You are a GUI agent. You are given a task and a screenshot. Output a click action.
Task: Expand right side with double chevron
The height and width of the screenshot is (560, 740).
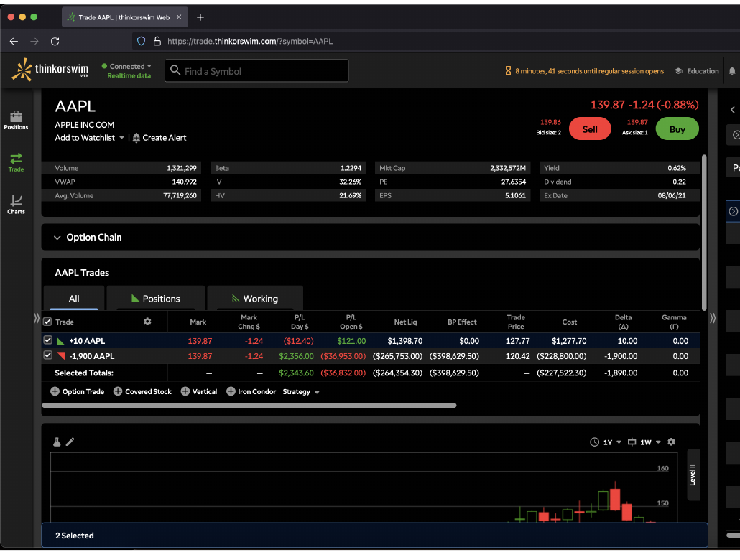coord(713,318)
